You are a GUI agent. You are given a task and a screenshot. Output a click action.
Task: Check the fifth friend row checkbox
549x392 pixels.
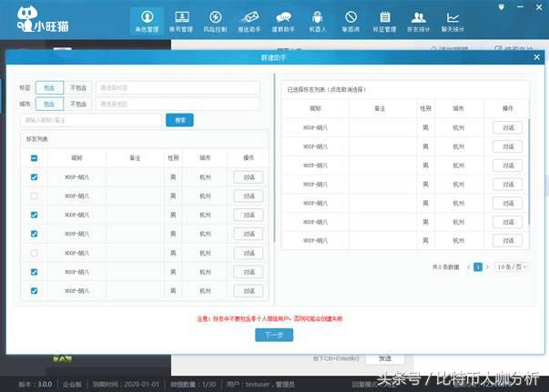point(34,253)
